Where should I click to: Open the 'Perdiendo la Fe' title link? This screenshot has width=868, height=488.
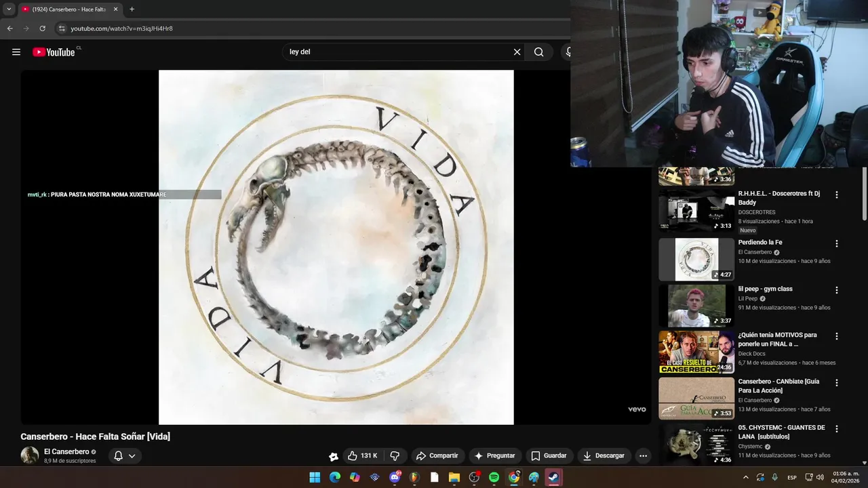click(x=760, y=243)
